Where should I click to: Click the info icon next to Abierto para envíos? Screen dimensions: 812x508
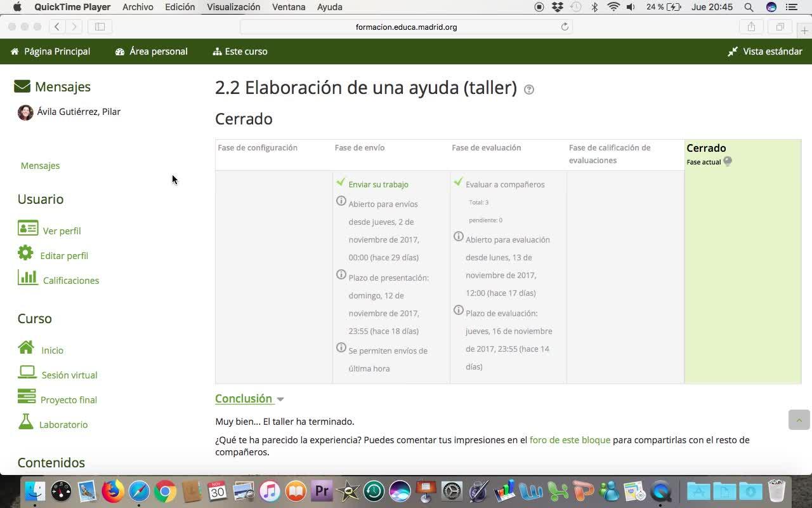click(341, 201)
